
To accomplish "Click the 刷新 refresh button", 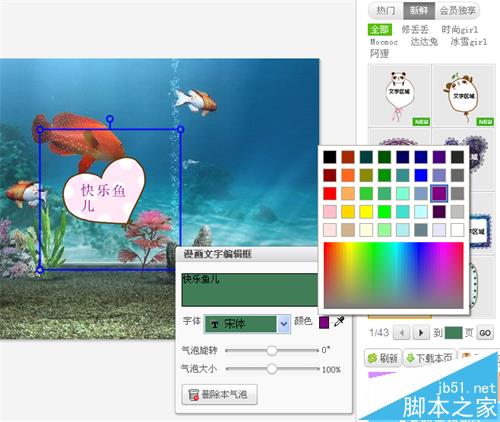I will [x=383, y=358].
